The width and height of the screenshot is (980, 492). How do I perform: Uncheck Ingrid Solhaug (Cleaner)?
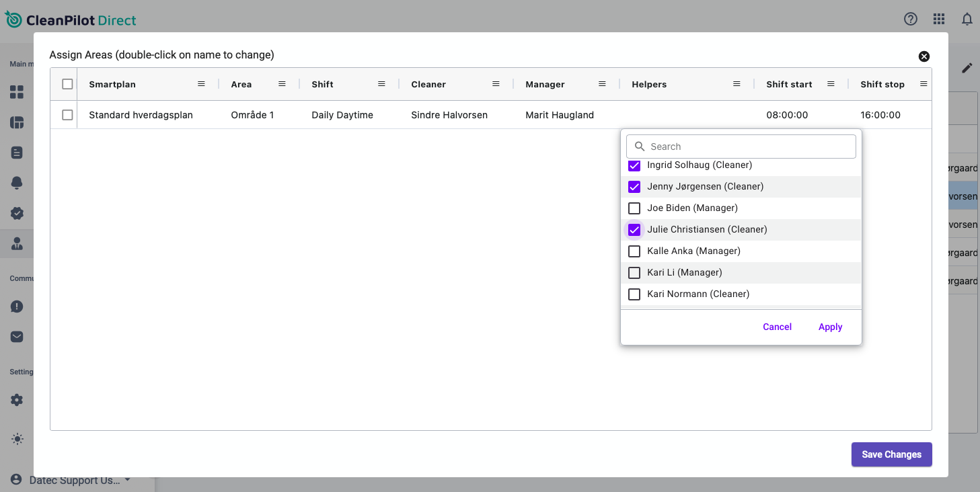634,165
